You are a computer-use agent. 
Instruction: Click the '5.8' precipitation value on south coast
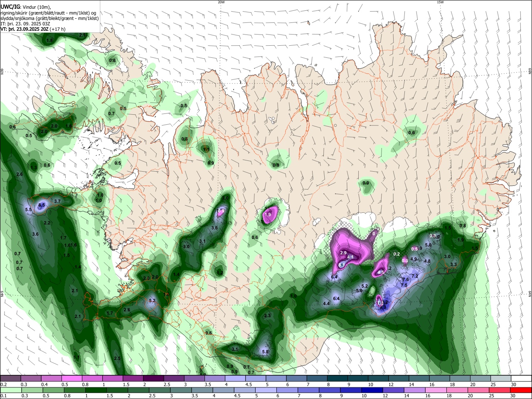click(x=266, y=352)
